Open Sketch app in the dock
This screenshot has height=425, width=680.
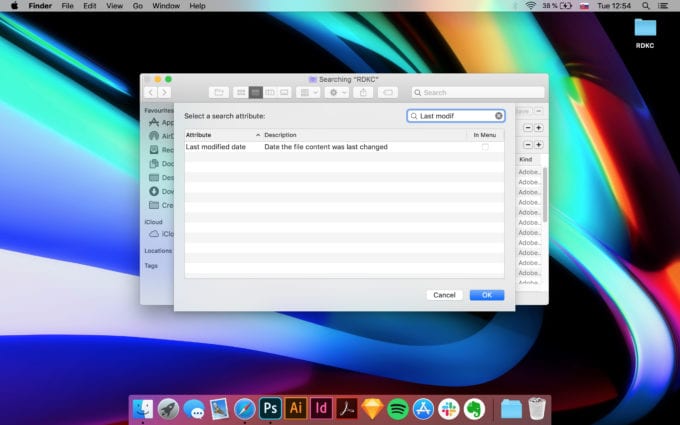373,408
